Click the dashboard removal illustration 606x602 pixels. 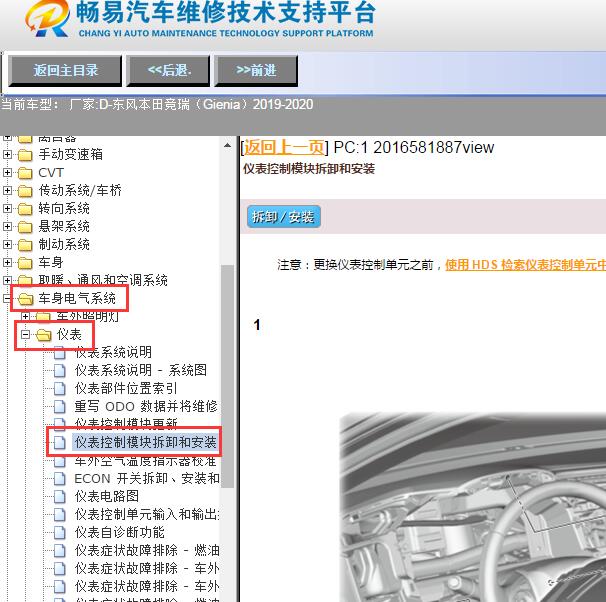(473, 507)
